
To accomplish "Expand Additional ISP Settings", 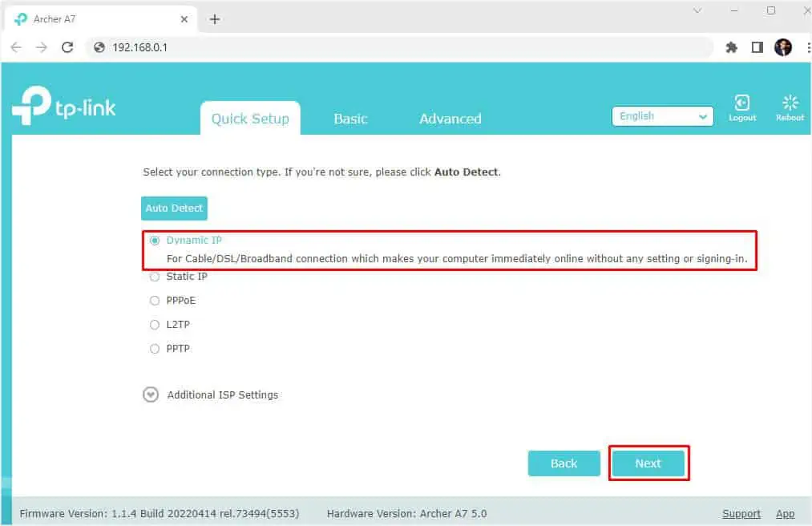I will 151,394.
